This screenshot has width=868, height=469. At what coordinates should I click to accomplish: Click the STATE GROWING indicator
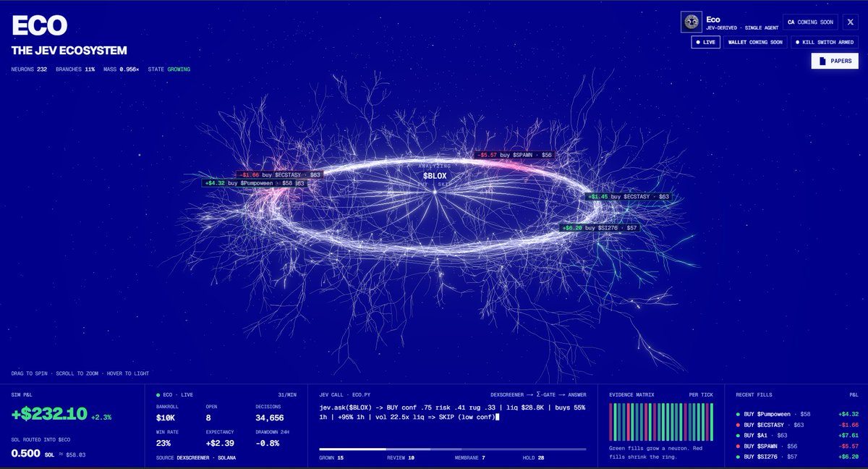(171, 69)
